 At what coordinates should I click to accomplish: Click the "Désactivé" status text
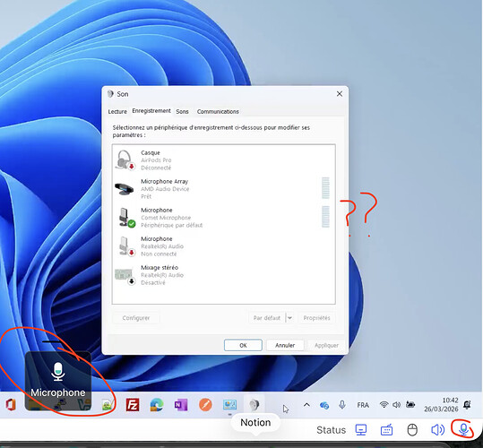(x=153, y=282)
